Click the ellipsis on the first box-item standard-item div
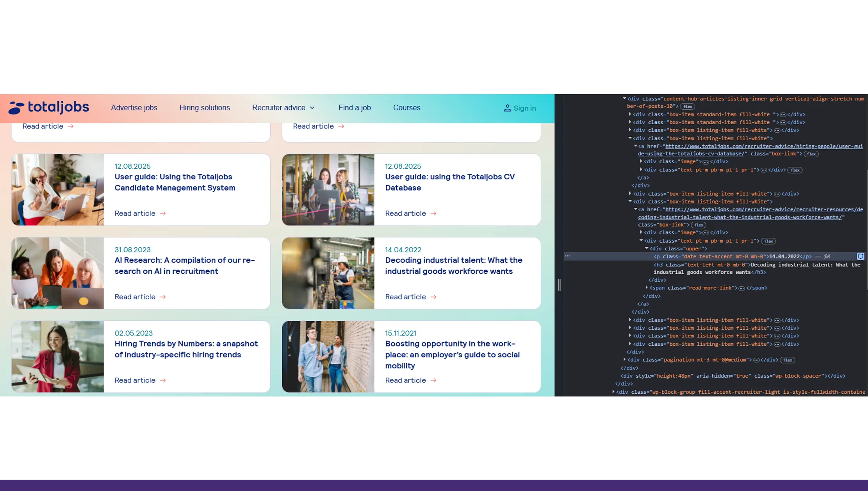This screenshot has width=868, height=491. click(x=783, y=114)
